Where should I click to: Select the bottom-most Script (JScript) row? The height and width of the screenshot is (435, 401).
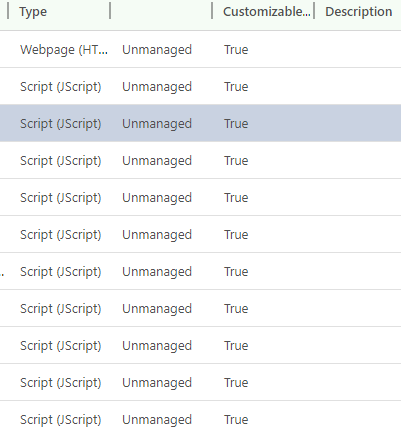pyautogui.click(x=200, y=419)
